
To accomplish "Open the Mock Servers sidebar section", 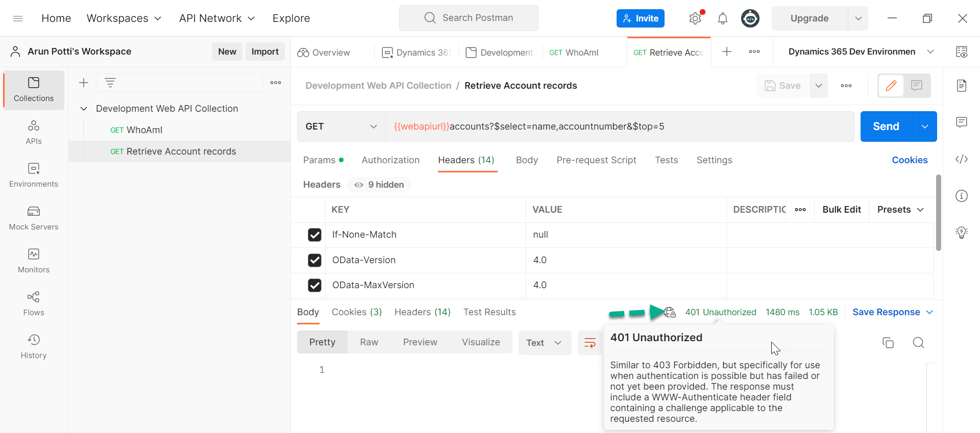I will [34, 218].
